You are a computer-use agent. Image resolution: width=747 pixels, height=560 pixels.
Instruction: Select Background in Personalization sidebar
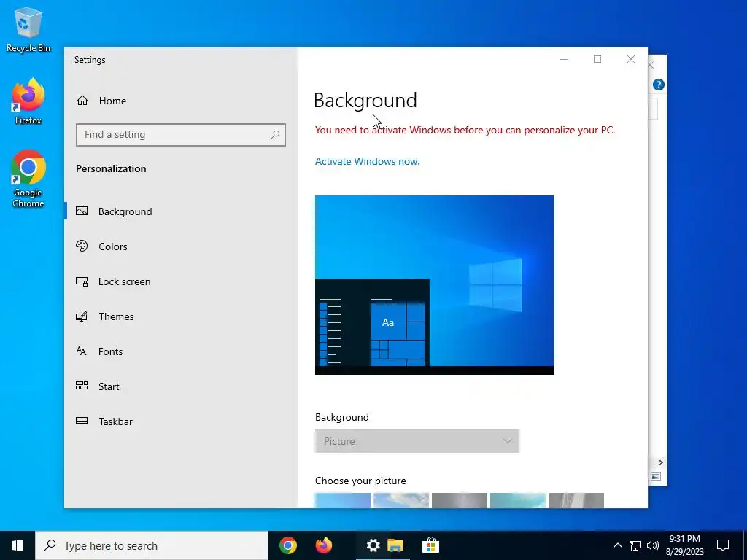pyautogui.click(x=181, y=211)
